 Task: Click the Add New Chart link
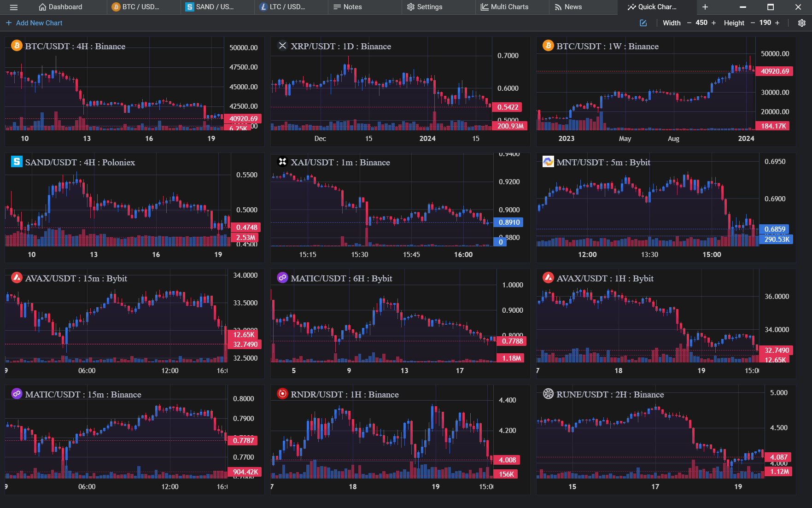(34, 23)
